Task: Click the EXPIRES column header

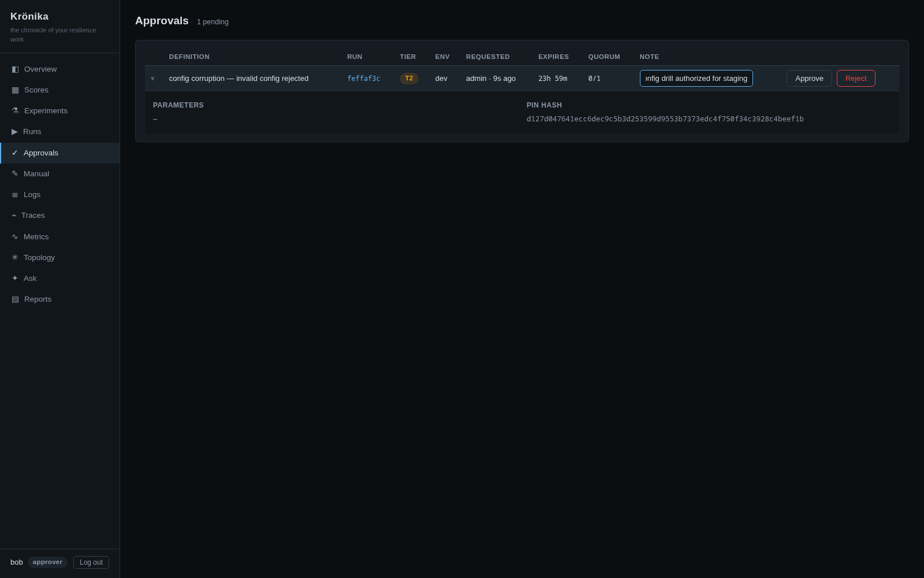Action: pos(553,57)
